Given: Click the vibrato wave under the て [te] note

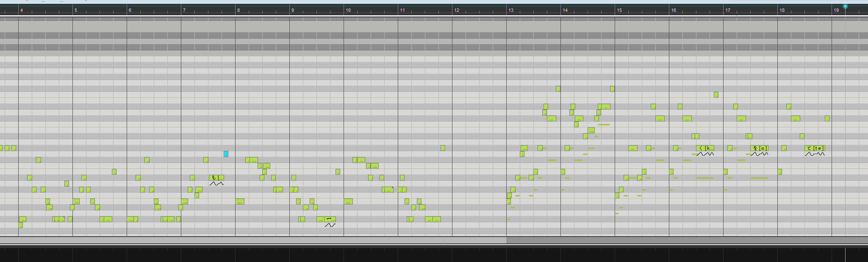Looking at the screenshot, I should click(815, 154).
